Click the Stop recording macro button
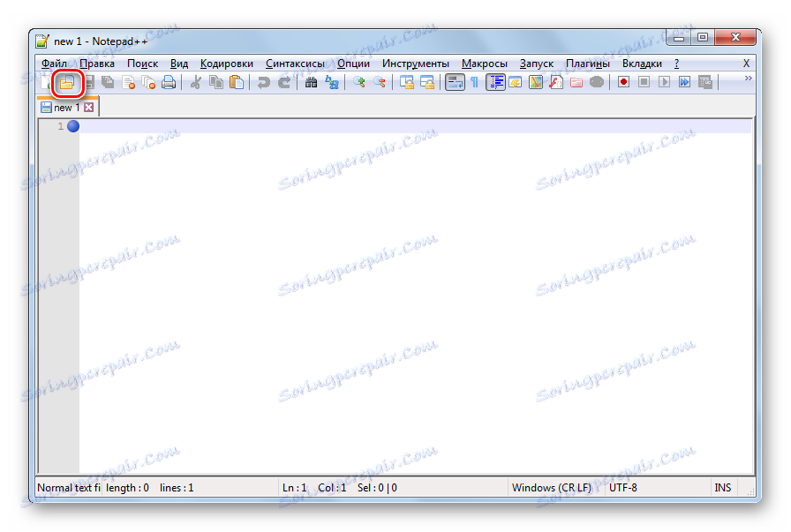 [x=644, y=82]
